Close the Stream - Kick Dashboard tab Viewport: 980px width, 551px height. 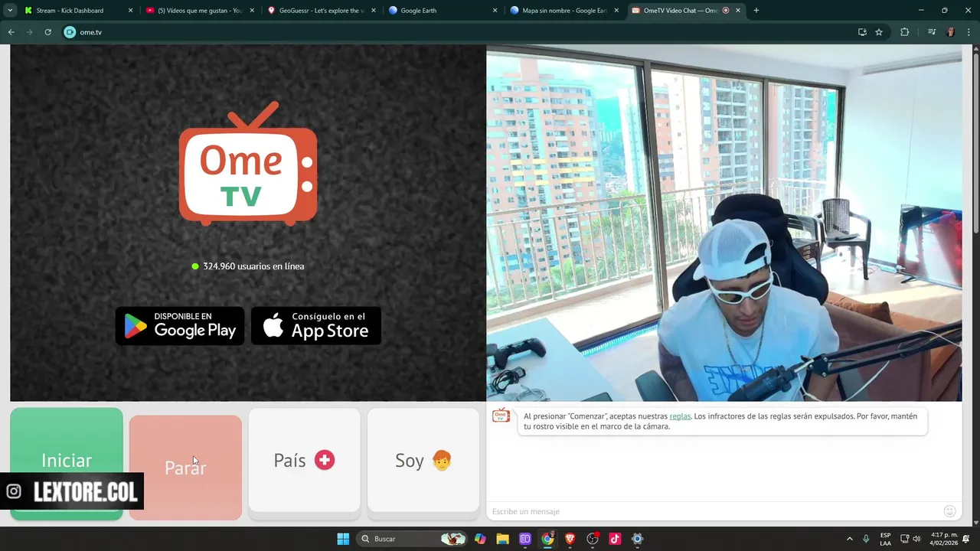(130, 11)
